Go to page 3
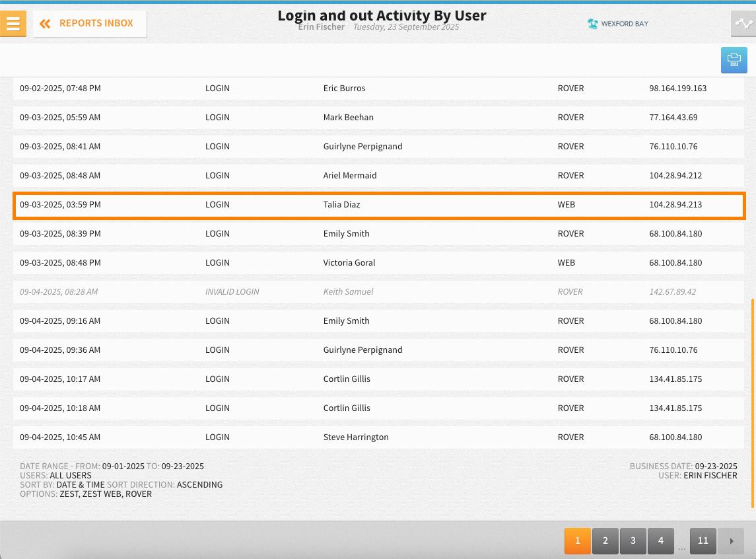This screenshot has width=756, height=559. click(633, 540)
